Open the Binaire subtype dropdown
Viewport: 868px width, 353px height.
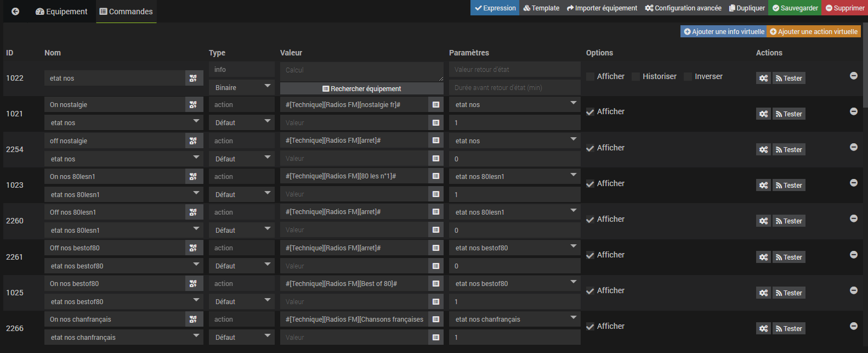click(241, 88)
